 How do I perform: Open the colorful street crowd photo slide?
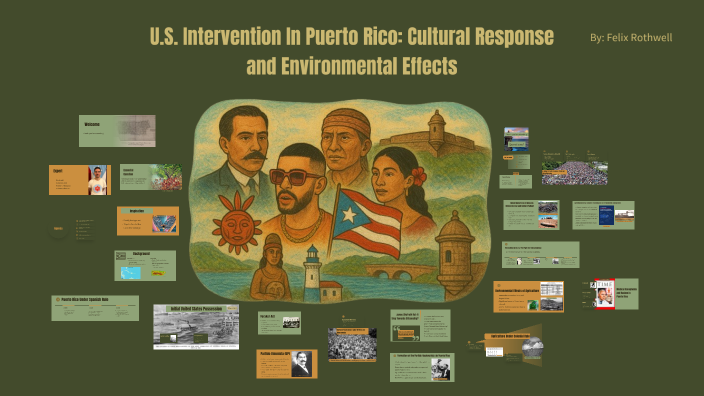coord(575,173)
